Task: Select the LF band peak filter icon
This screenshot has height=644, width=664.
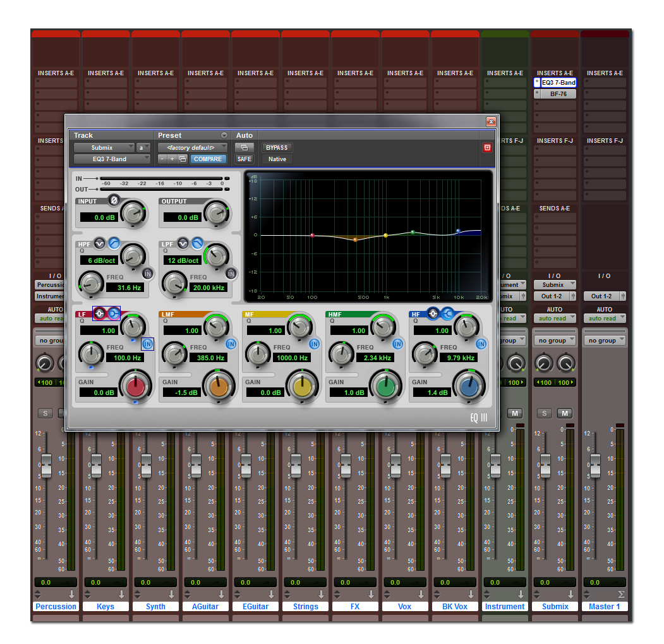Action: coord(100,313)
